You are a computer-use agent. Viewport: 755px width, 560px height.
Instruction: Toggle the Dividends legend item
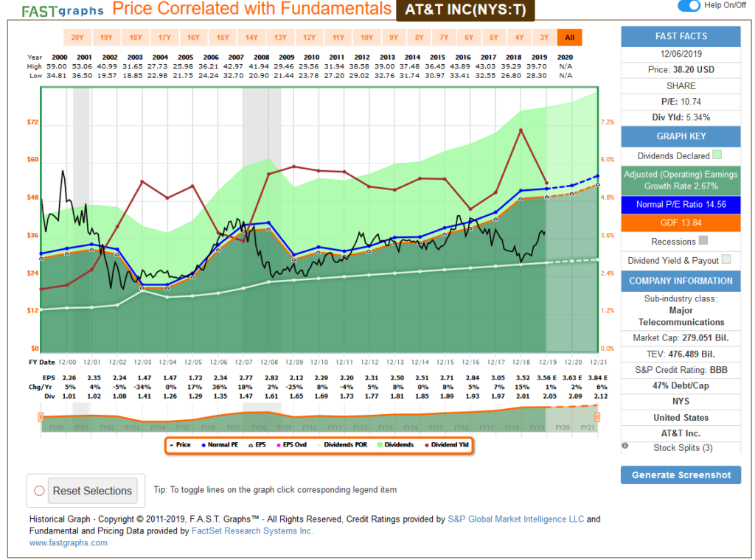[395, 445]
